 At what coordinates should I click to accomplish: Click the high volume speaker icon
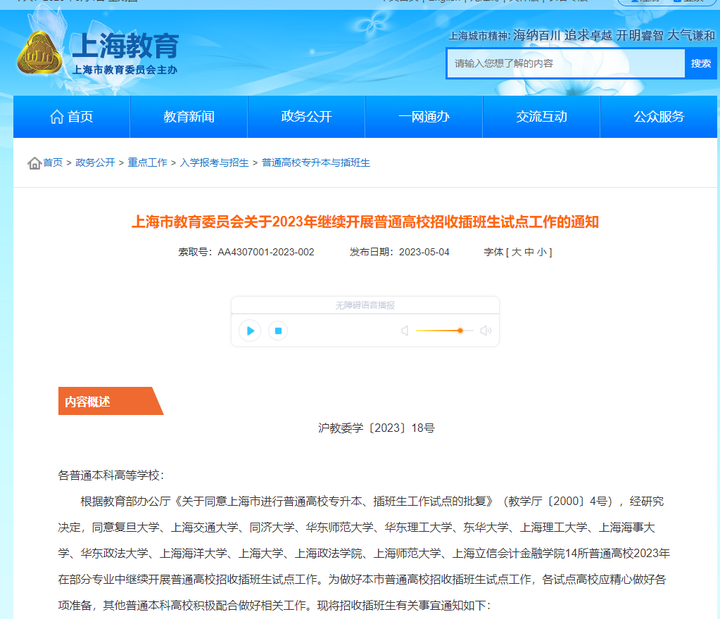pyautogui.click(x=485, y=331)
